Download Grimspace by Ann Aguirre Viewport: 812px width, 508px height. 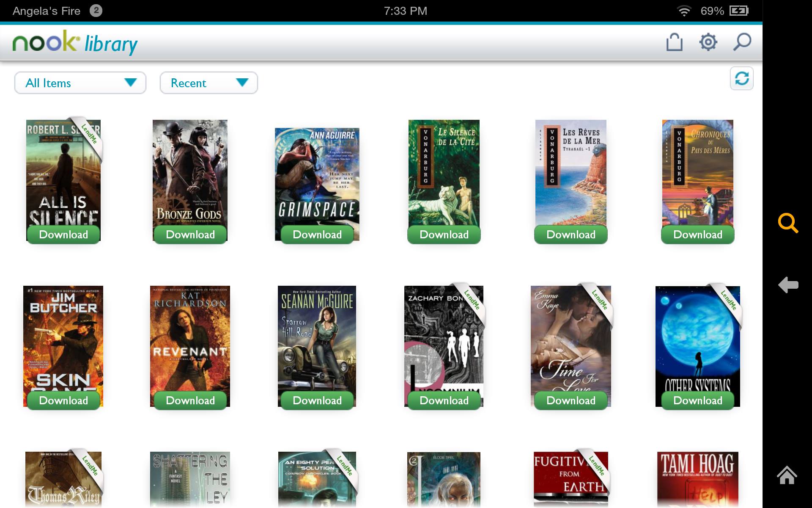[317, 235]
